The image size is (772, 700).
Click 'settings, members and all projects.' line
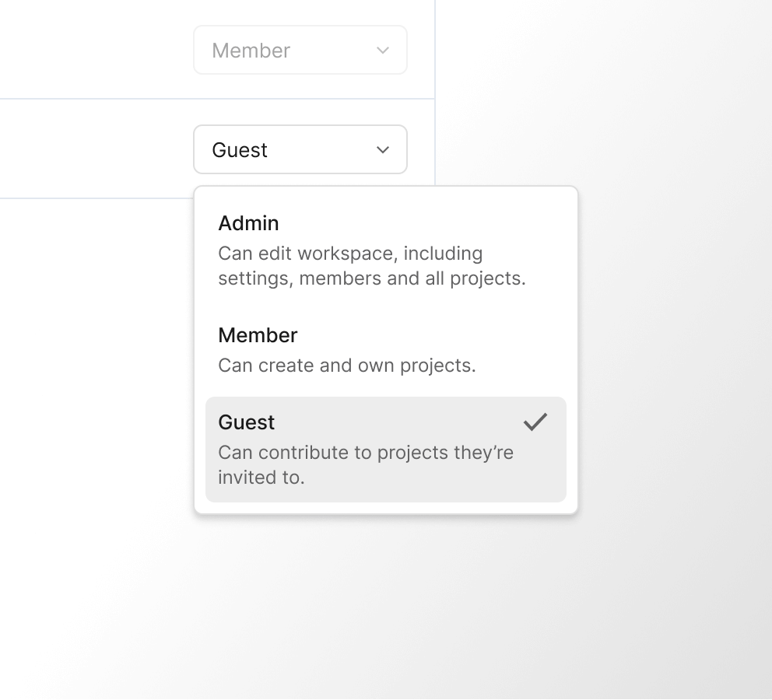pyautogui.click(x=372, y=278)
